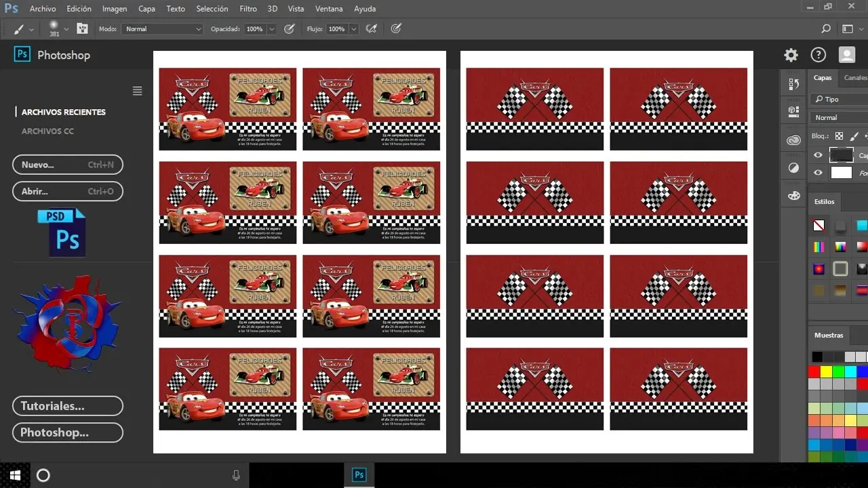Hide the Fondo layer visibility eye
The image size is (868, 488).
818,172
